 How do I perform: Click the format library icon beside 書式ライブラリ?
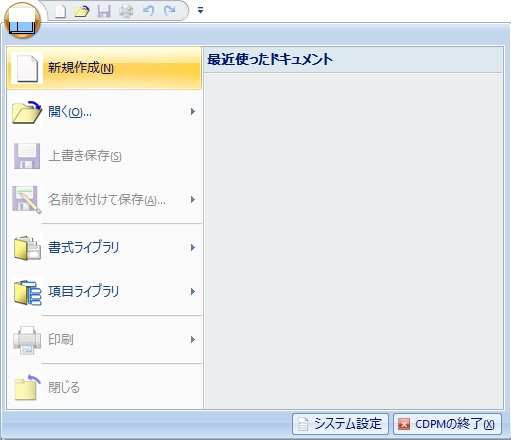[27, 248]
